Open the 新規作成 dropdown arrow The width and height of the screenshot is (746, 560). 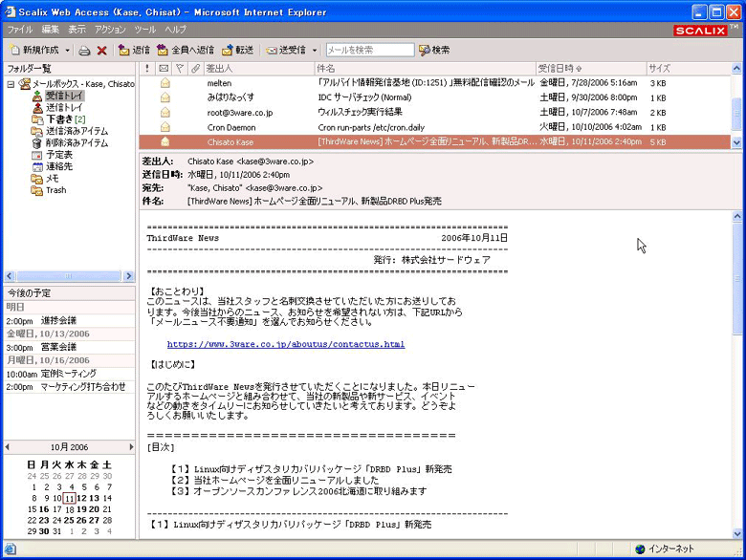click(67, 51)
